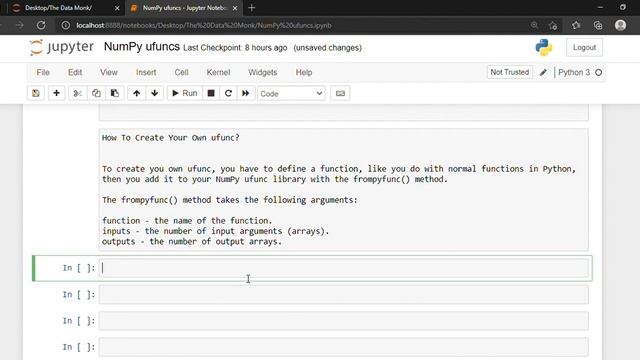Restart kernel and run all cells icon
This screenshot has height=360, width=640.
pos(246,93)
